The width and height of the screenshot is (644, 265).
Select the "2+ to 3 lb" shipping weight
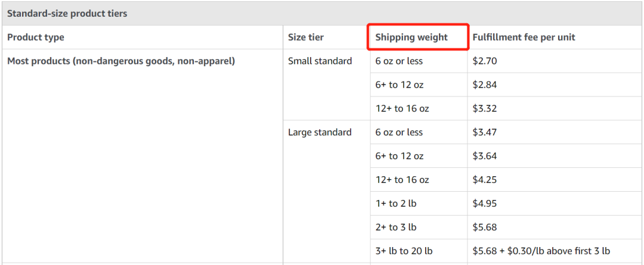pos(396,227)
